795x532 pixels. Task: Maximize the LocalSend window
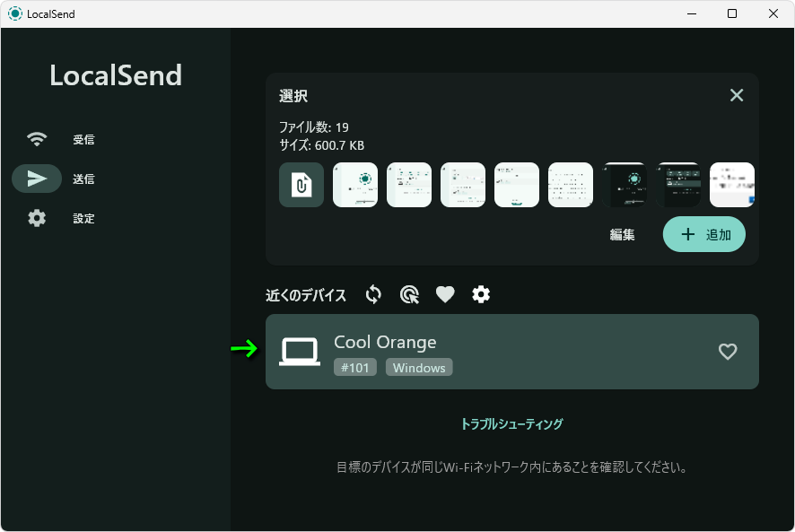[732, 13]
